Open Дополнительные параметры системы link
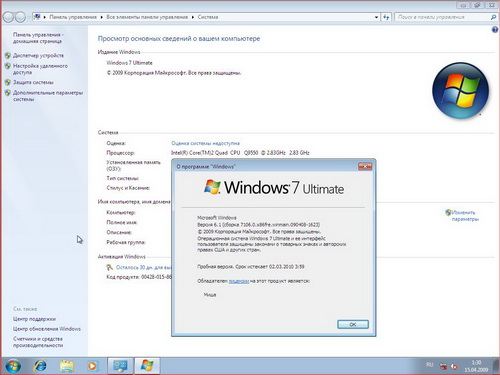500x375 pixels. [48, 96]
